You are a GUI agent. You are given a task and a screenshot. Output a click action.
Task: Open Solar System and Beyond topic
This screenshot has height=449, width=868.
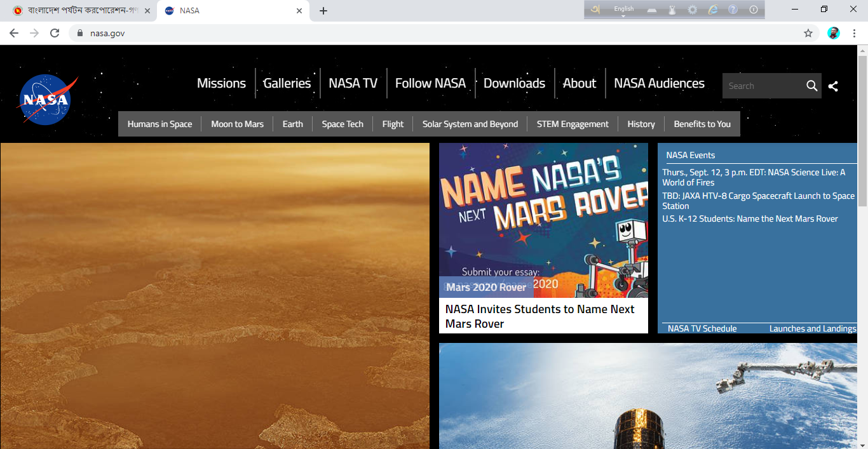(x=470, y=124)
